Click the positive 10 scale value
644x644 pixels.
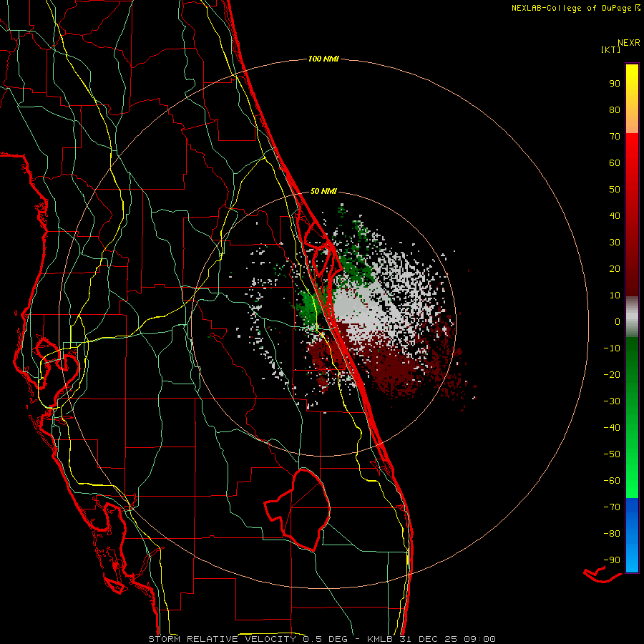[615, 296]
